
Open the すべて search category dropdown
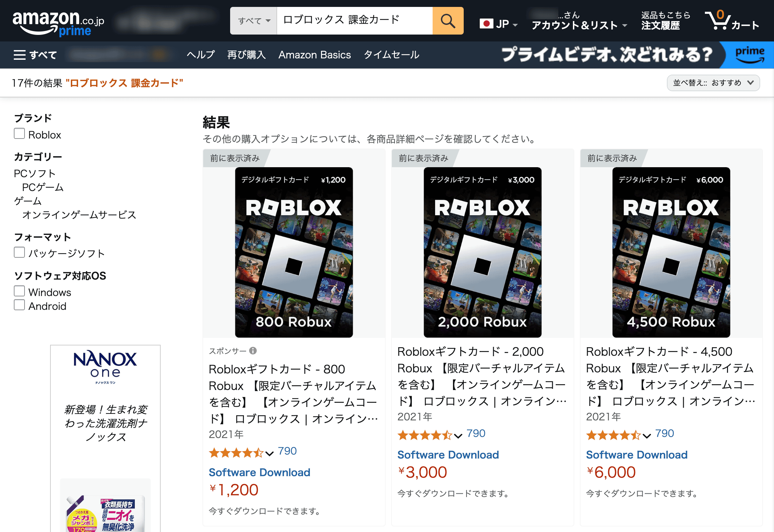pyautogui.click(x=254, y=21)
